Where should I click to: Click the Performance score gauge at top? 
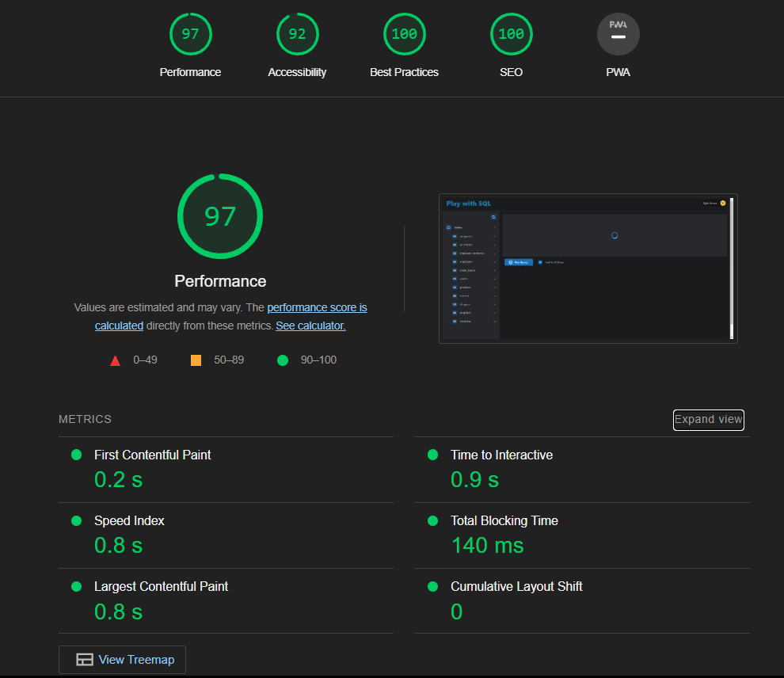tap(190, 34)
